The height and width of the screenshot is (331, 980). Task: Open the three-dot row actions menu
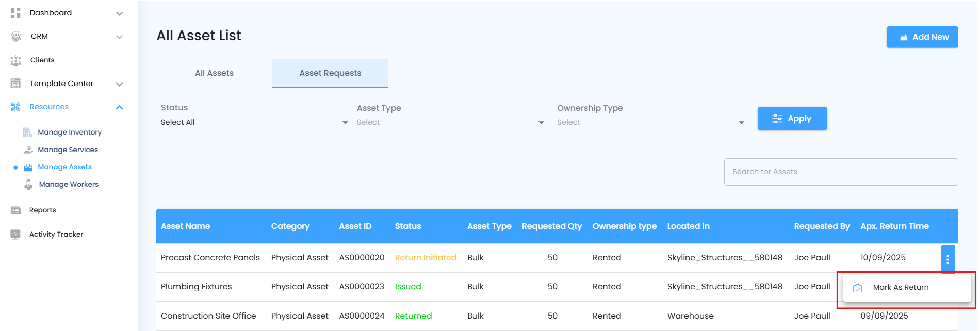[948, 259]
